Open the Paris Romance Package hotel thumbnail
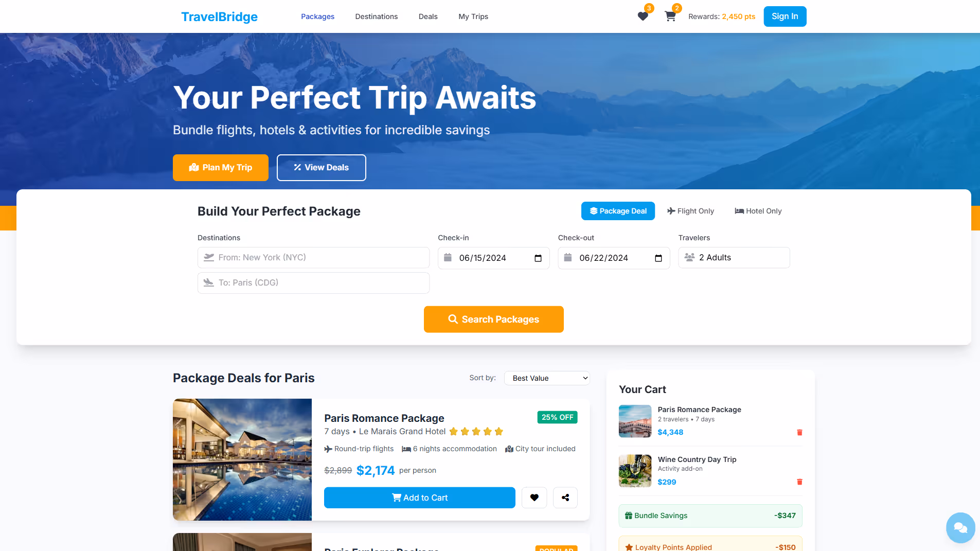Viewport: 980px width, 551px height. [x=242, y=459]
